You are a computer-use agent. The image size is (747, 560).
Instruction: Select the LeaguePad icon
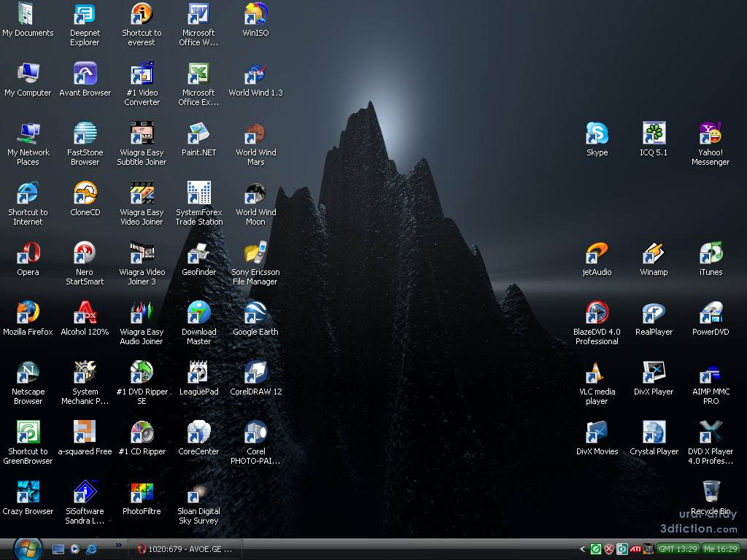[x=198, y=373]
